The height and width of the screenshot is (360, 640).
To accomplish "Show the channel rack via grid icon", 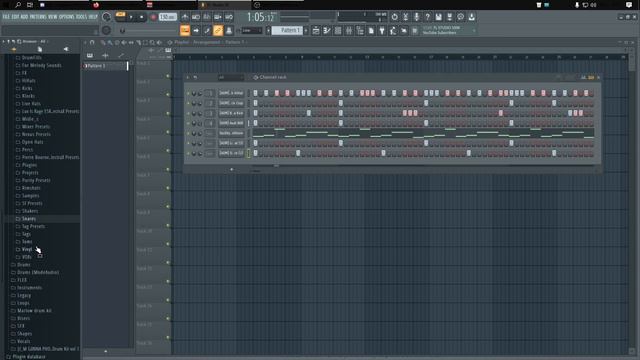I will [338, 31].
